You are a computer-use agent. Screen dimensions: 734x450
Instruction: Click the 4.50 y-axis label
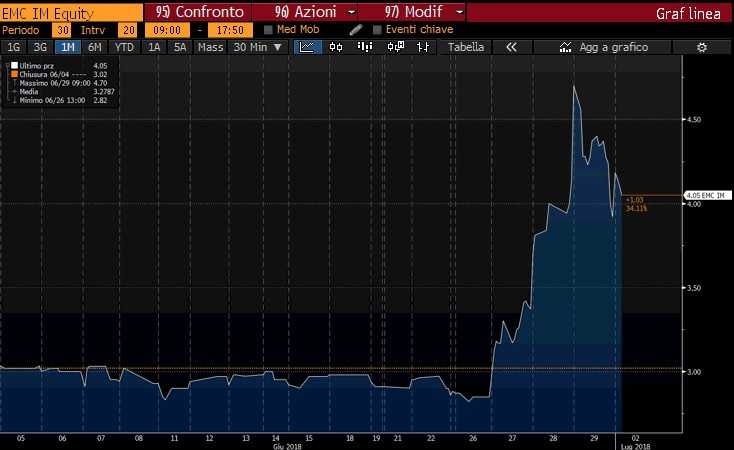tap(694, 120)
